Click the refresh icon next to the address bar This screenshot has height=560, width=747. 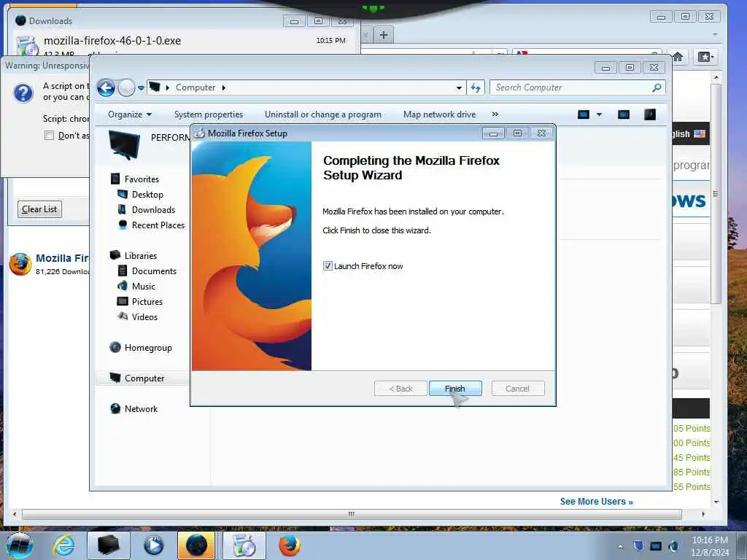(x=476, y=87)
